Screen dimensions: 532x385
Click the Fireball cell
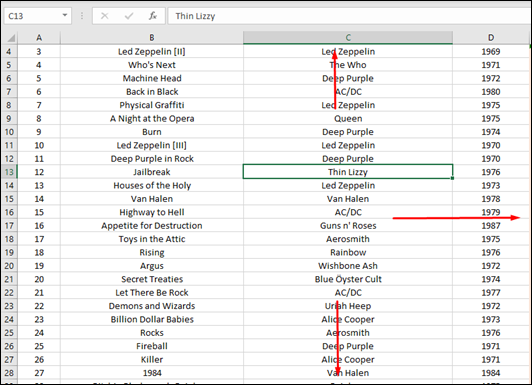(152, 346)
